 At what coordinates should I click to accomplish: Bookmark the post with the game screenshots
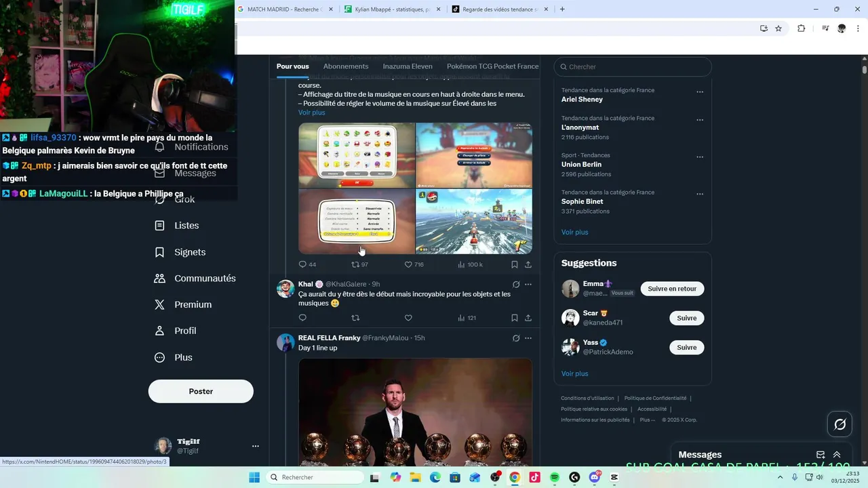[x=514, y=264]
